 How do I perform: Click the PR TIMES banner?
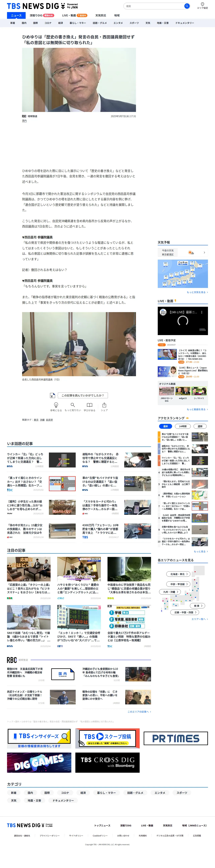(176, 739)
